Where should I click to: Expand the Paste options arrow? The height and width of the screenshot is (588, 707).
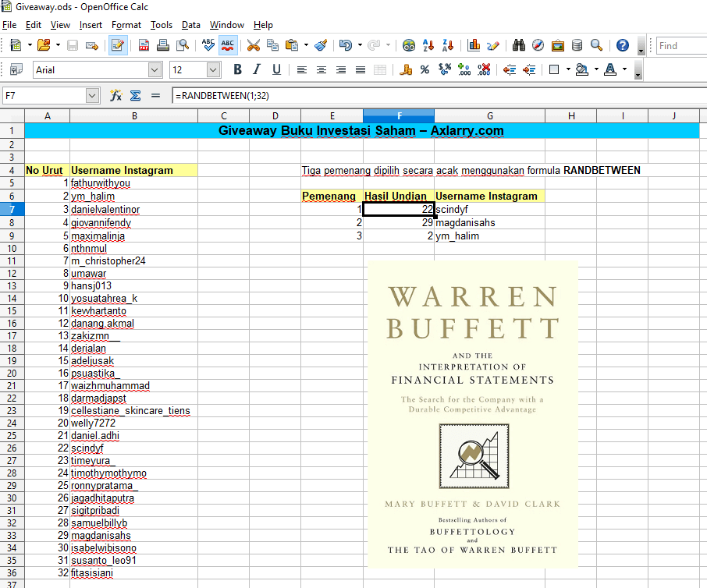tap(306, 45)
